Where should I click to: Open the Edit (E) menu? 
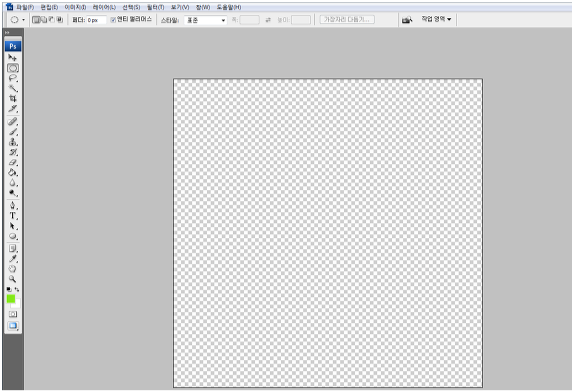point(49,7)
